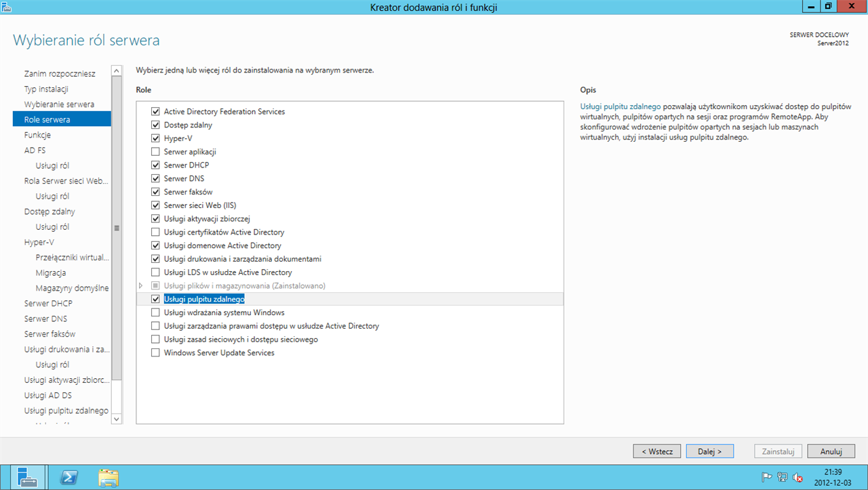Open Usługi aktywacji zbiorczej sidebar step
868x490 pixels.
(66, 380)
